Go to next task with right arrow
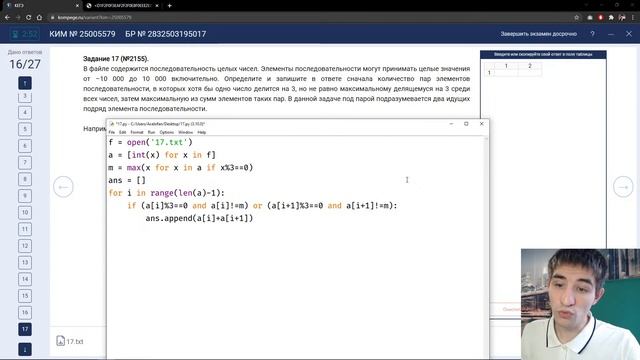Screen dimensions: 640x360 pos(623,187)
